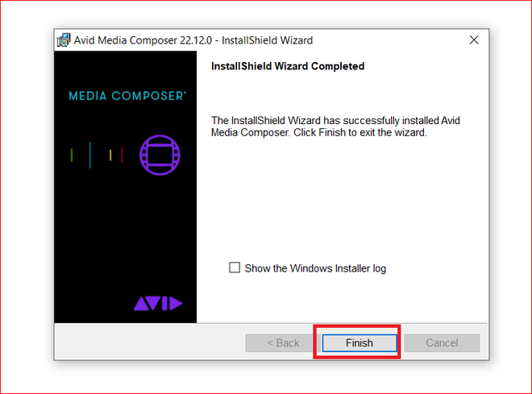The height and width of the screenshot is (394, 532).
Task: Close the InstallShield Wizard window
Action: 474,40
